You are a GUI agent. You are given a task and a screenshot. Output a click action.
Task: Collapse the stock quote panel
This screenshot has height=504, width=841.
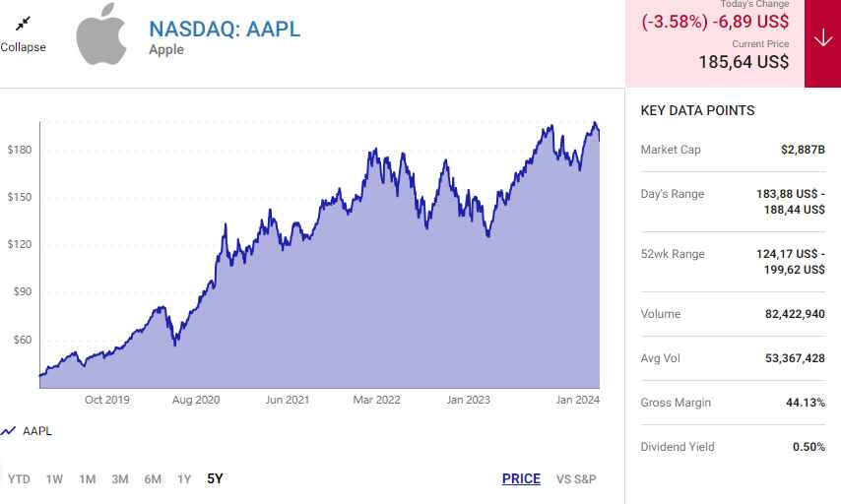23,47
